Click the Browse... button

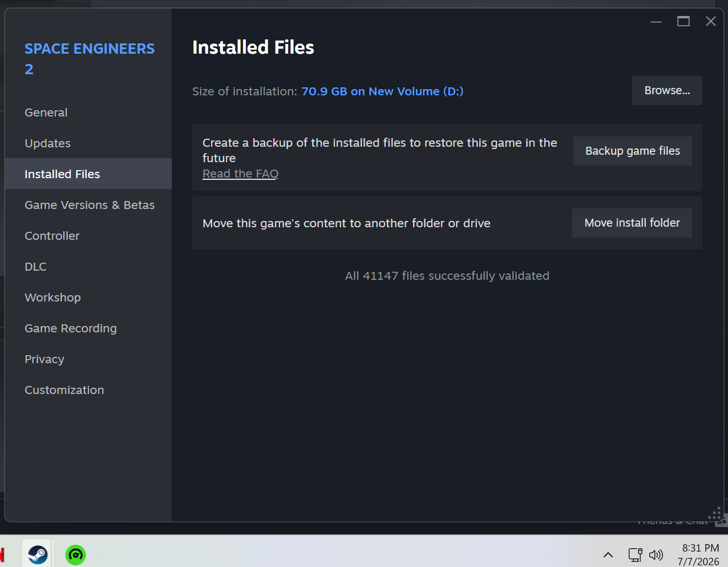tap(667, 90)
